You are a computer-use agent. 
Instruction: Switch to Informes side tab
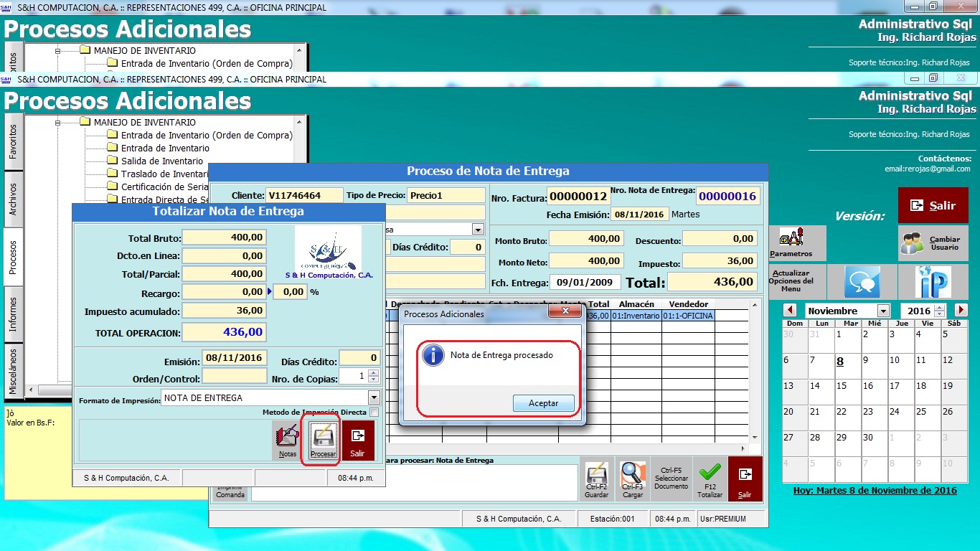tap(13, 314)
